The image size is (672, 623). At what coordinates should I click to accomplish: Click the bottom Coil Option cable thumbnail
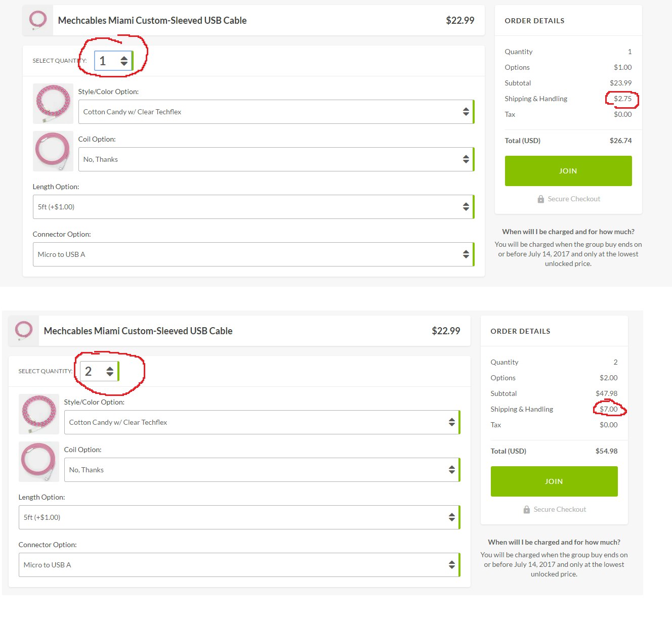tap(39, 462)
